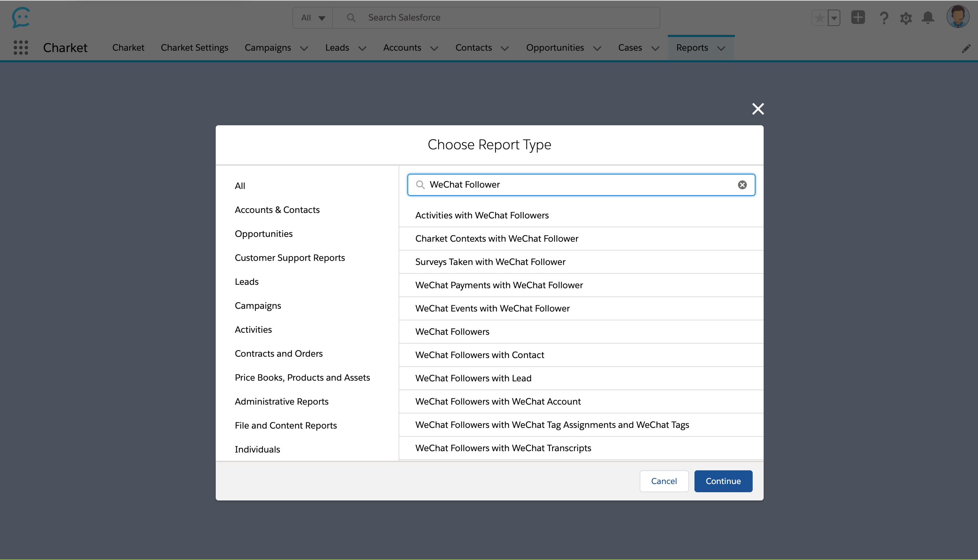Select the All category
Screen dimensions: 978x560
240,186
